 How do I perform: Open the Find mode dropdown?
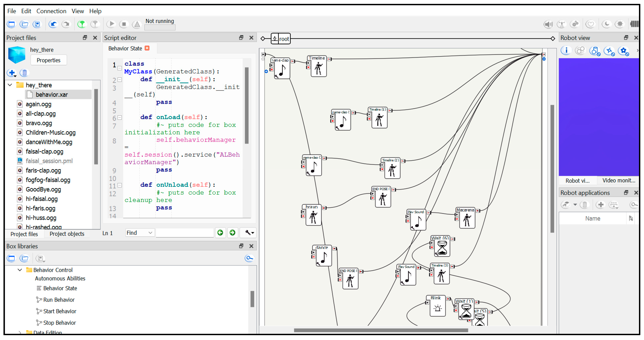[140, 233]
